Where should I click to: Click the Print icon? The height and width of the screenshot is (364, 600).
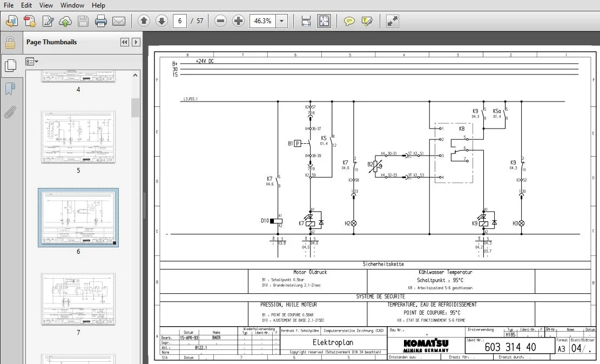tap(100, 21)
